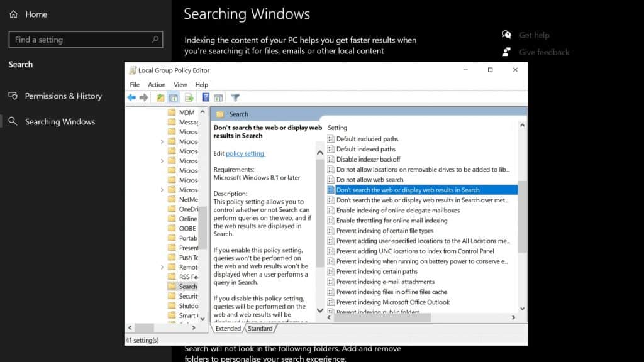Viewport: 644px width, 362px height.
Task: Click the Show/Hide Action Pane toolbar icon
Action: click(x=218, y=97)
